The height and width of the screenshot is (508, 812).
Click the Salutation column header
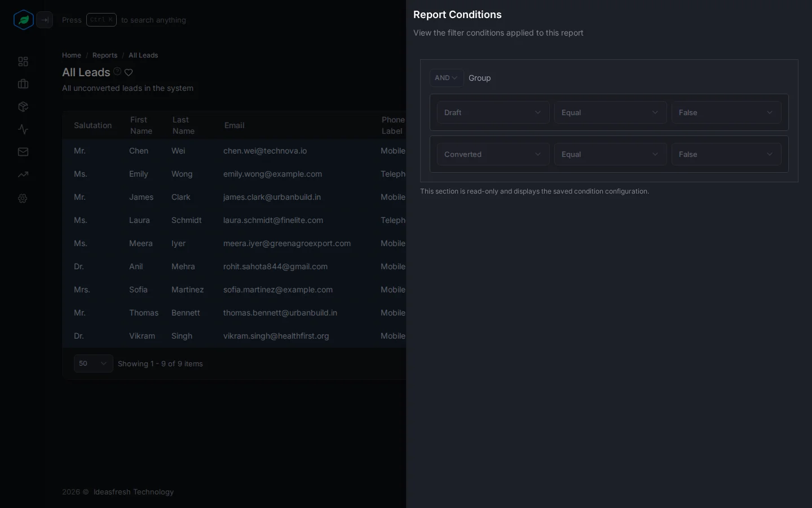point(93,125)
